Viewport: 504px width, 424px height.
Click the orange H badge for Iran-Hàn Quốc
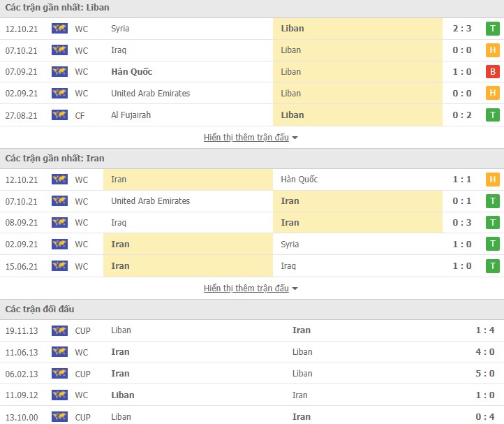pos(492,180)
